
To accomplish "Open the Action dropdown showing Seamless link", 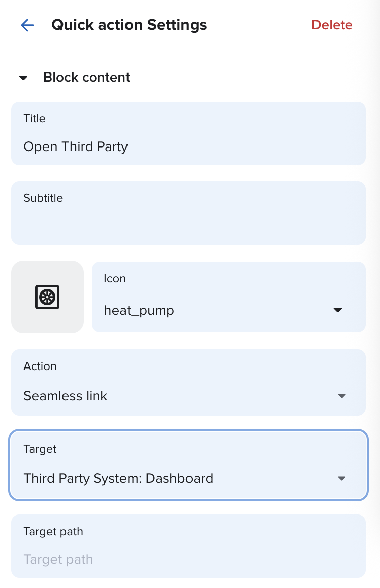I will pos(188,396).
